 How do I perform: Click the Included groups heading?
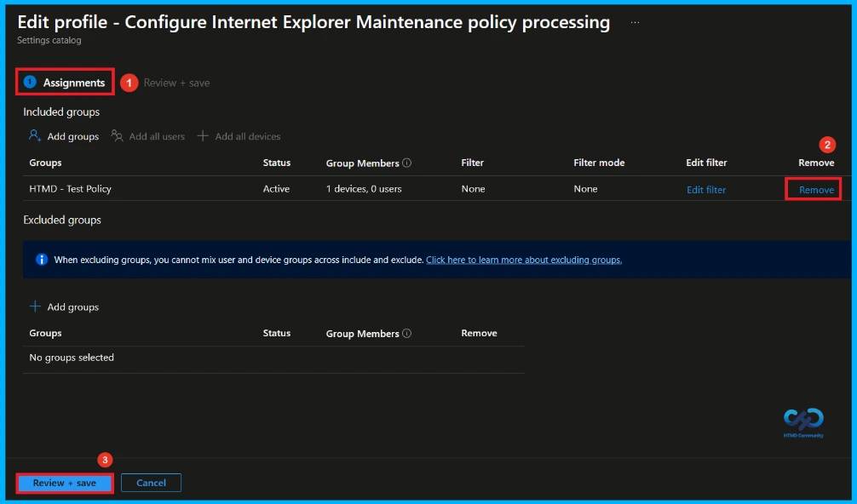pos(61,112)
